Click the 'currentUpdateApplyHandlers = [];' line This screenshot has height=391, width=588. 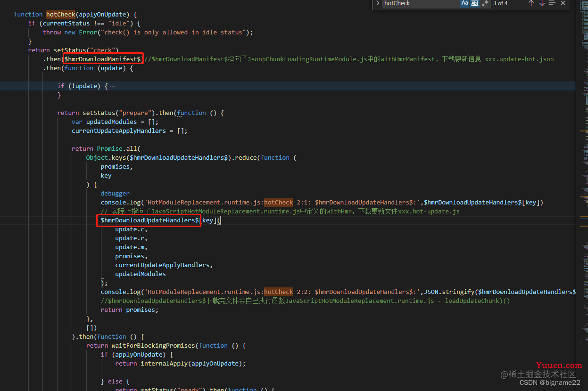(x=130, y=131)
